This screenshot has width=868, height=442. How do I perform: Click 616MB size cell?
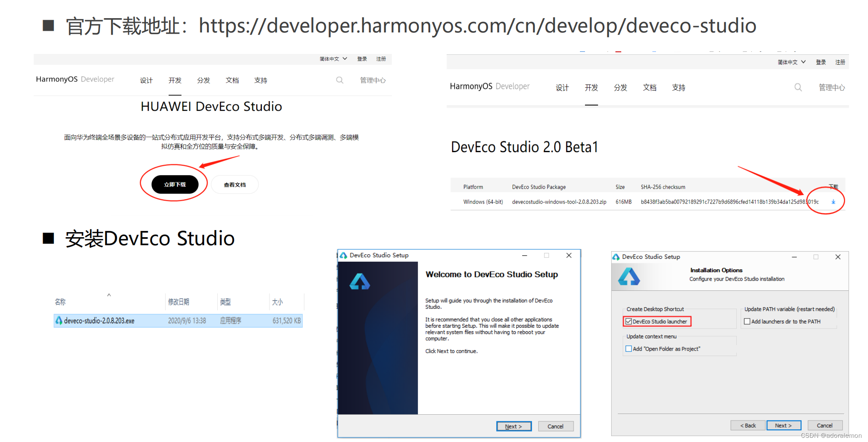click(x=623, y=202)
